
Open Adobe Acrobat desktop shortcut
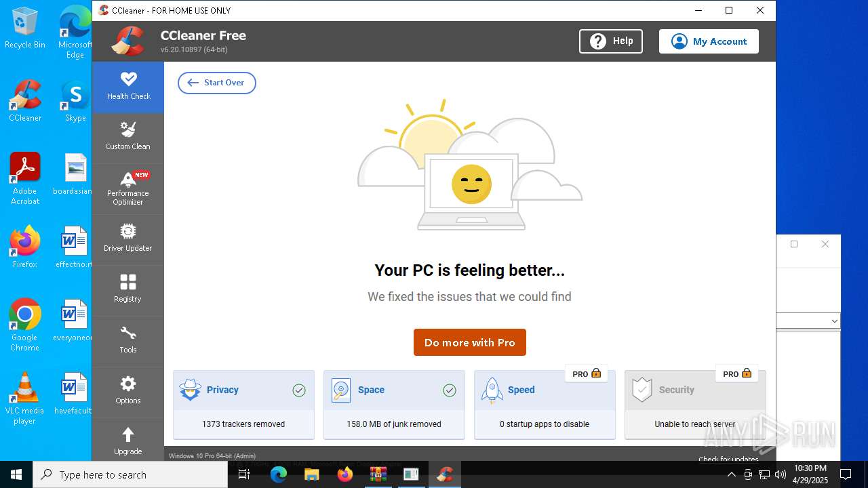click(x=25, y=179)
